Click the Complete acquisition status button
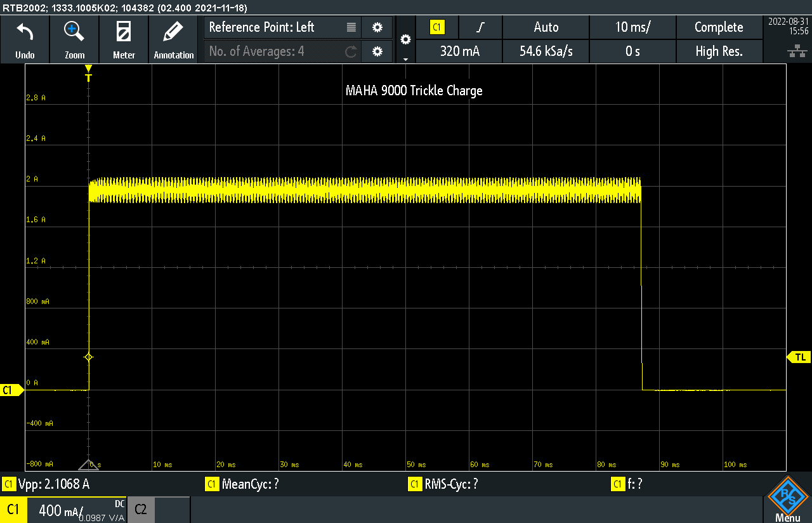This screenshot has width=812, height=523. pyautogui.click(x=719, y=27)
